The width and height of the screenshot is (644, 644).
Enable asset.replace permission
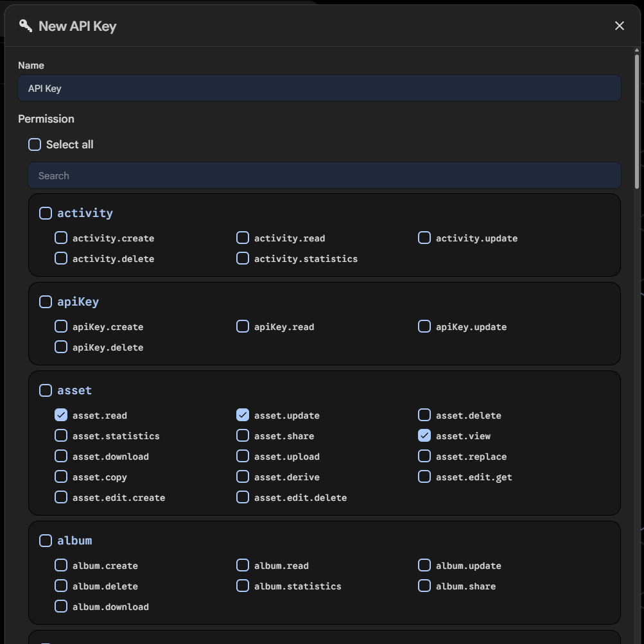coord(424,457)
